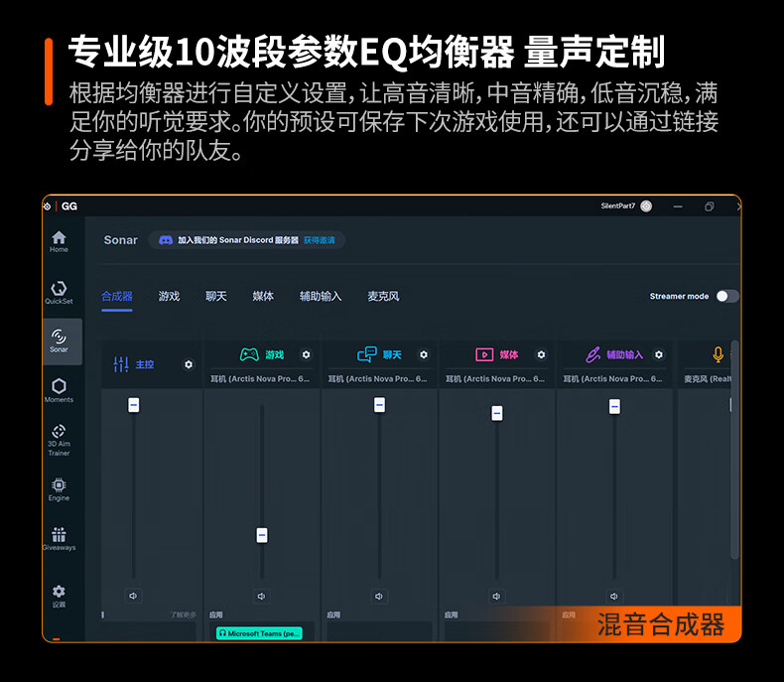This screenshot has width=784, height=682.
Task: Click the Microsoft Teams app chip
Action: click(x=260, y=632)
